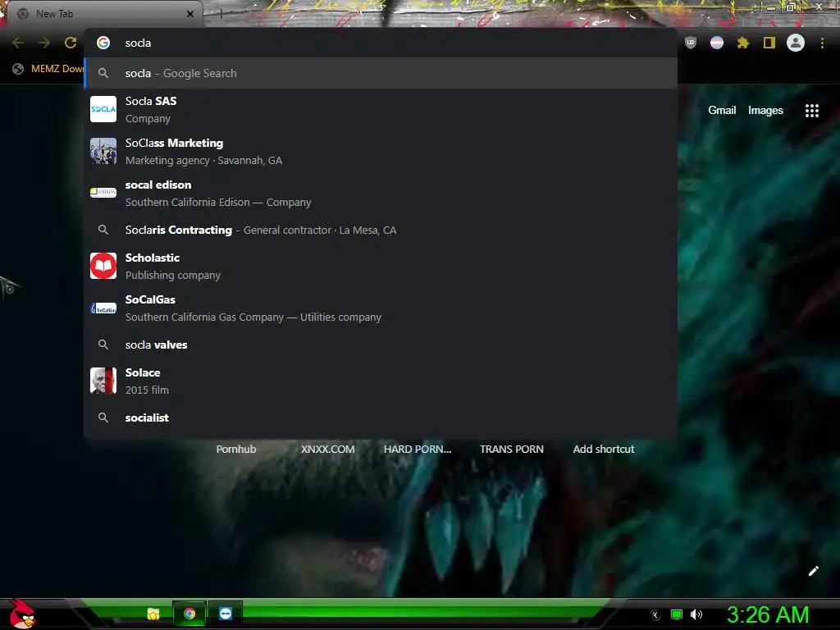The width and height of the screenshot is (840, 630).
Task: Close the New Tab tab
Action: click(x=190, y=14)
